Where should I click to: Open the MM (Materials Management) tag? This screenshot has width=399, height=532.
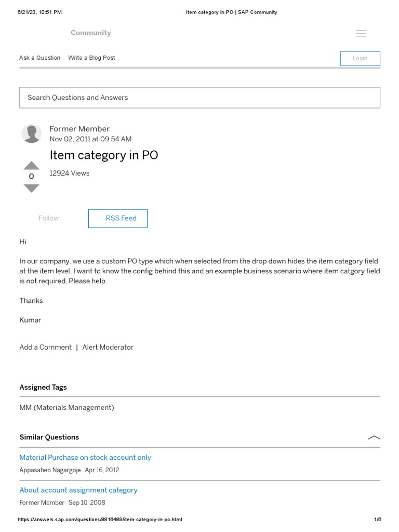tap(66, 407)
